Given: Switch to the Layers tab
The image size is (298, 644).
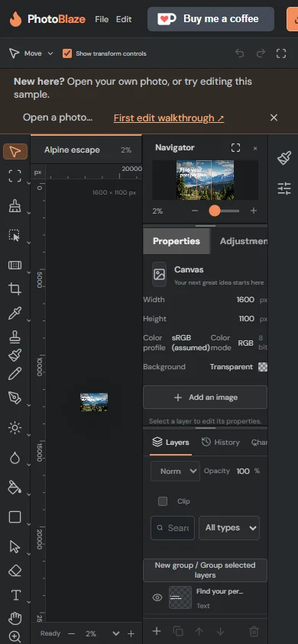Looking at the screenshot, I should click(x=170, y=443).
